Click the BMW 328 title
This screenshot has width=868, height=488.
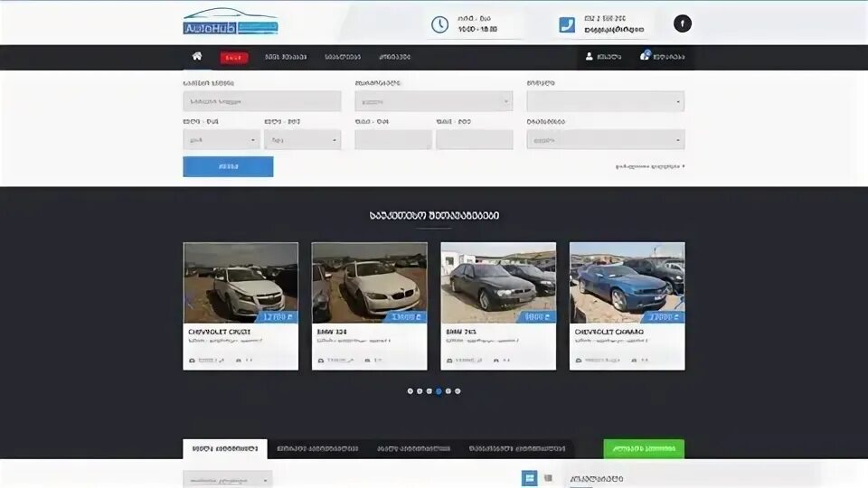(332, 332)
